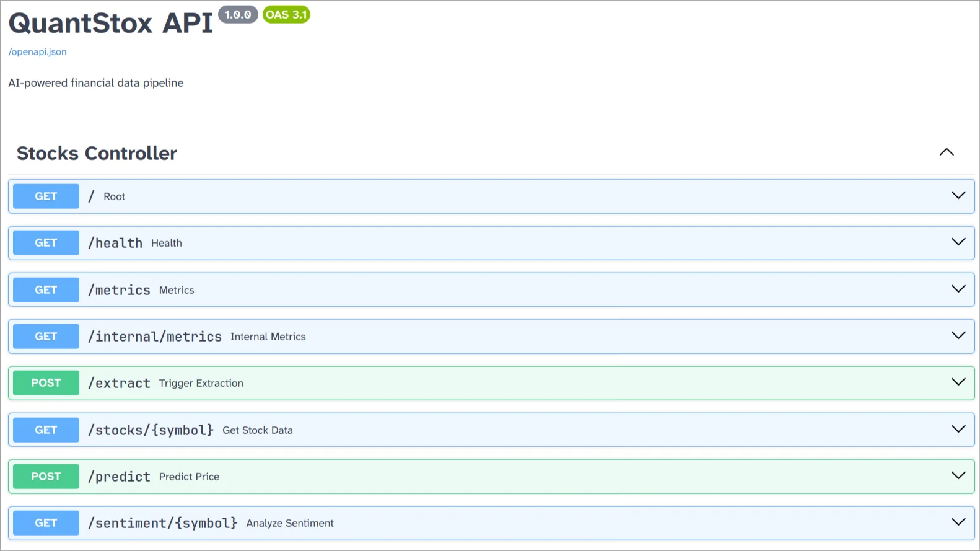Viewport: 980px width, 551px height.
Task: Click the /predict row's expand arrow
Action: pos(958,476)
